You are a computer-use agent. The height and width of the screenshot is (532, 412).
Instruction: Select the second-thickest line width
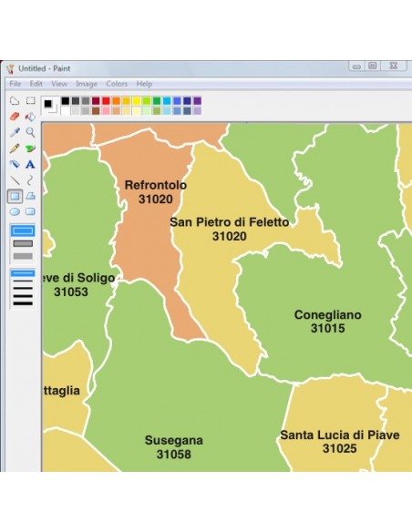[x=23, y=296]
